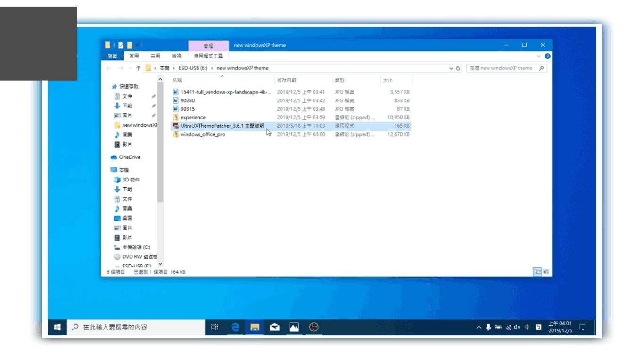
Task: Open the 應用程式工具 ribbon tab
Action: (208, 56)
